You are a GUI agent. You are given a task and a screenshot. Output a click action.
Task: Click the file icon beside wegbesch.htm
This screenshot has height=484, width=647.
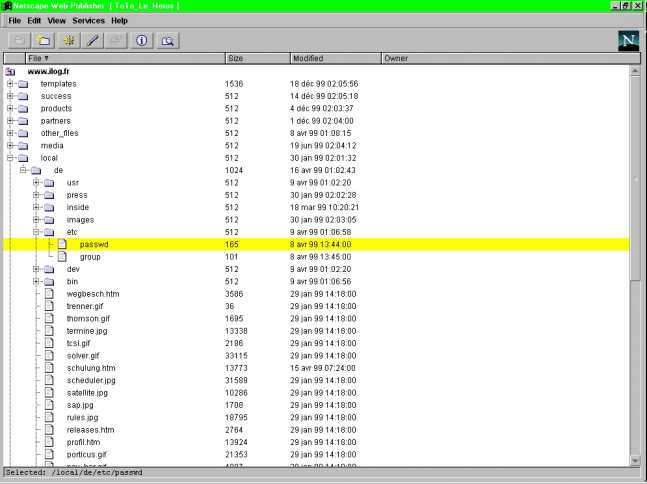tap(49, 294)
